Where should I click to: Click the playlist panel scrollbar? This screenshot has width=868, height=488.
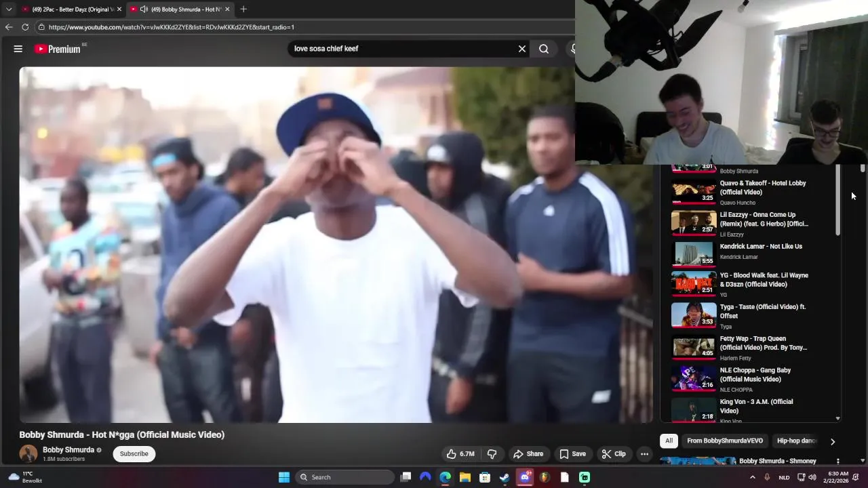pyautogui.click(x=837, y=201)
